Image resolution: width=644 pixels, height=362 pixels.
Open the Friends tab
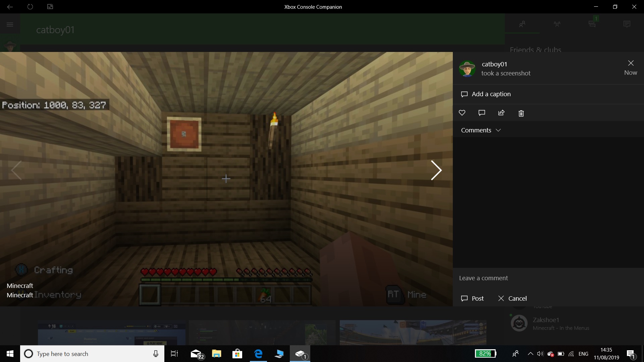tap(522, 24)
